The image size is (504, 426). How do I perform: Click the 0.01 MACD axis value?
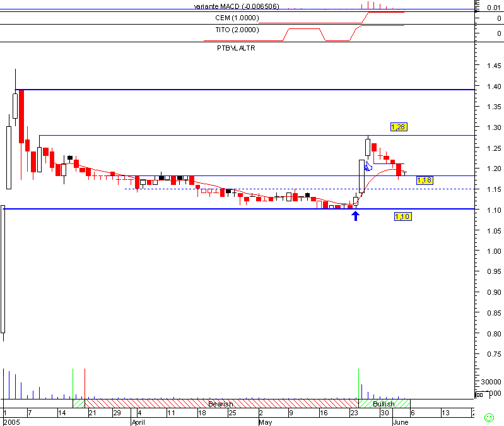(x=494, y=8)
